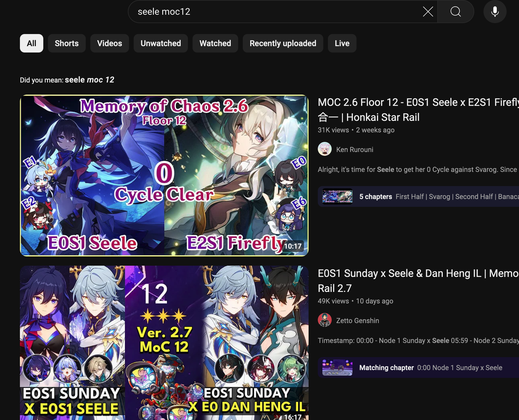519x420 pixels.
Task: Click the 10:17 duration badge on first thumbnail
Action: pos(293,246)
